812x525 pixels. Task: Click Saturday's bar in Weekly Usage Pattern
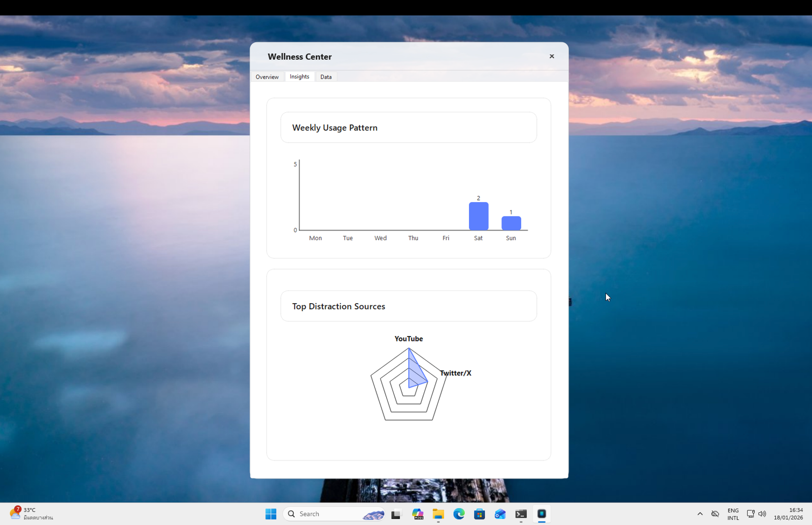(478, 216)
